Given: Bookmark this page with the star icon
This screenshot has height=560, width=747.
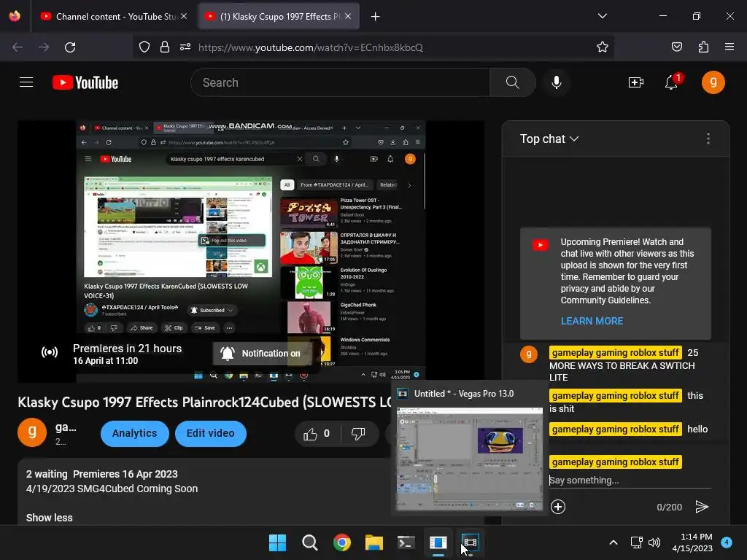Looking at the screenshot, I should [602, 47].
